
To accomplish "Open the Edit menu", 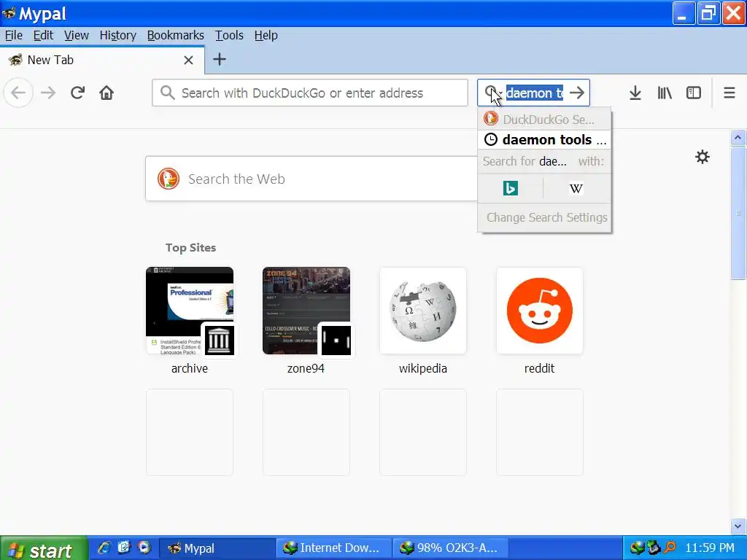I will tap(43, 35).
